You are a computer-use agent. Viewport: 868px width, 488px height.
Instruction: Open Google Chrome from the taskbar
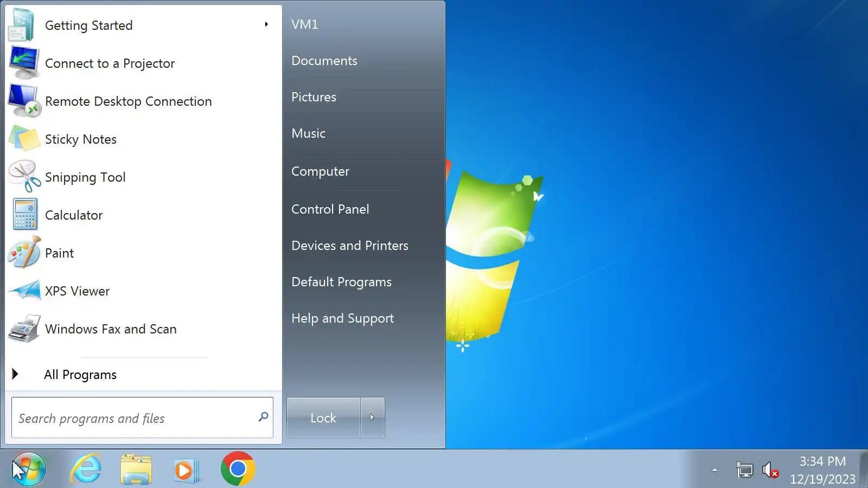tap(238, 468)
